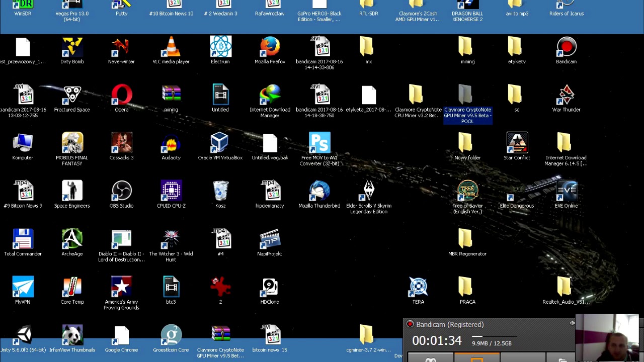This screenshot has width=644, height=362.
Task: Select the Google Chrome desktop file
Action: pos(121,336)
